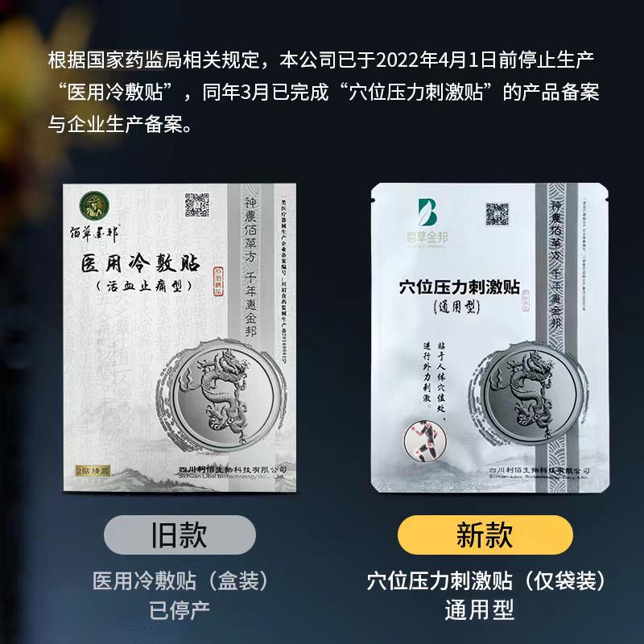Click the 穴位压力刺激贴 title on new pouch
Image resolution: width=644 pixels, height=644 pixels.
pos(459,287)
